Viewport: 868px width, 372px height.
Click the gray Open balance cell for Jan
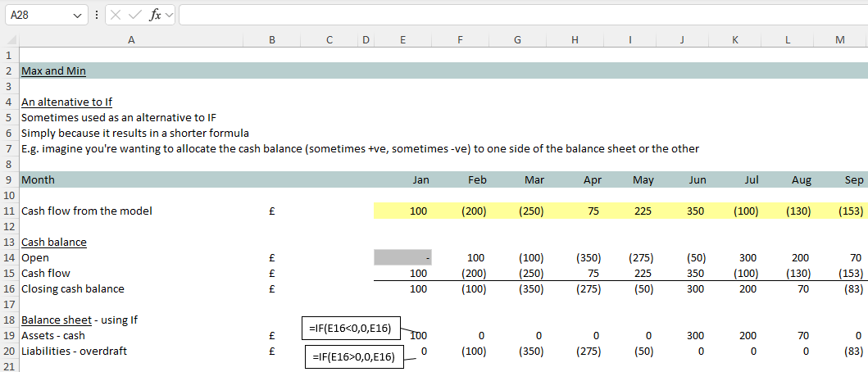[x=402, y=258]
